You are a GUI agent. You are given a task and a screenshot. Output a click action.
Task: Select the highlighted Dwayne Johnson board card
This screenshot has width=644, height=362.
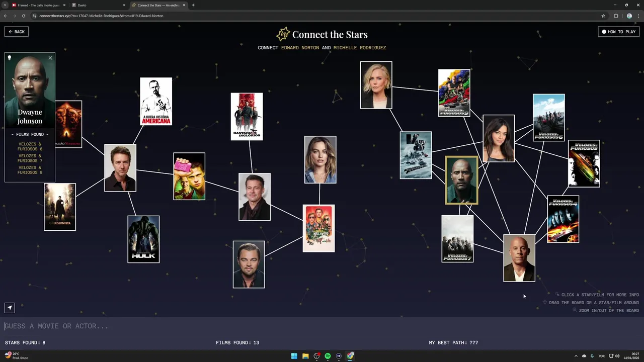(461, 180)
